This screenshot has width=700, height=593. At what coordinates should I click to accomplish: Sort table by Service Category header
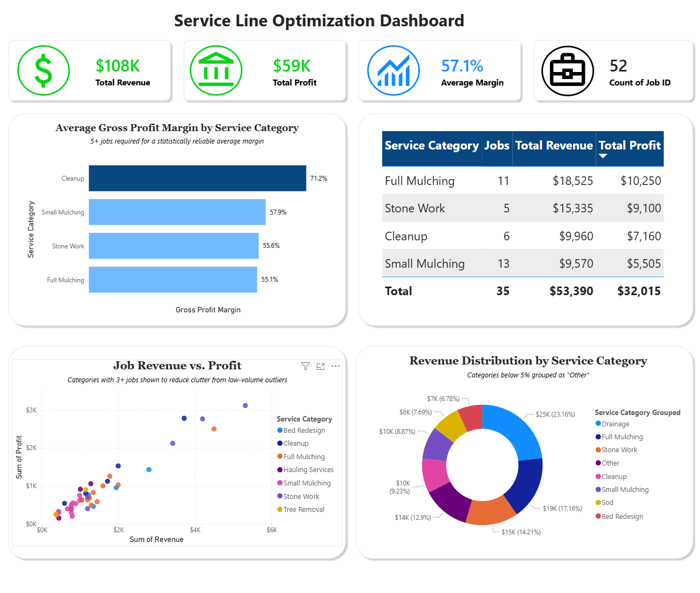[432, 146]
